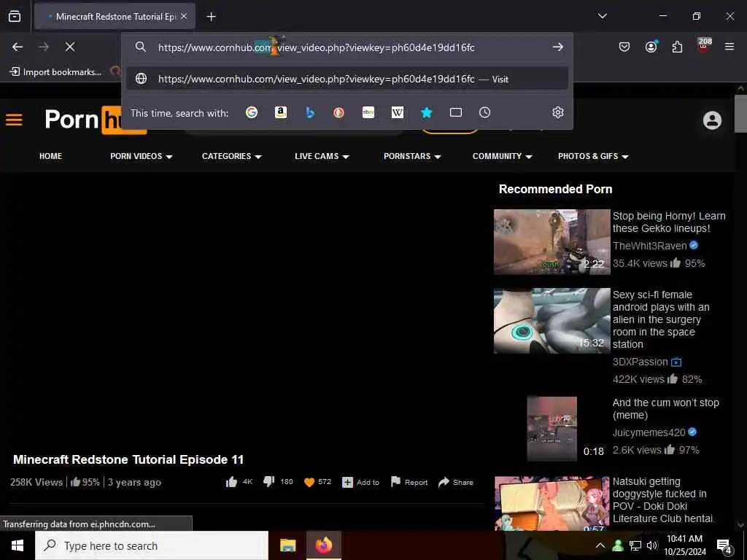The width and height of the screenshot is (747, 560).
Task: Search this time with eBay
Action: point(368,112)
